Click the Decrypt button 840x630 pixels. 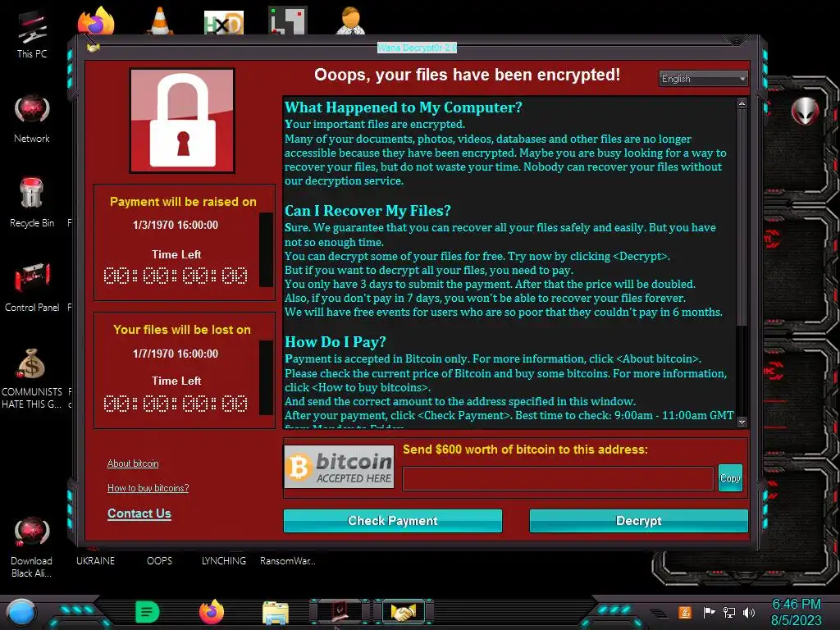point(638,521)
